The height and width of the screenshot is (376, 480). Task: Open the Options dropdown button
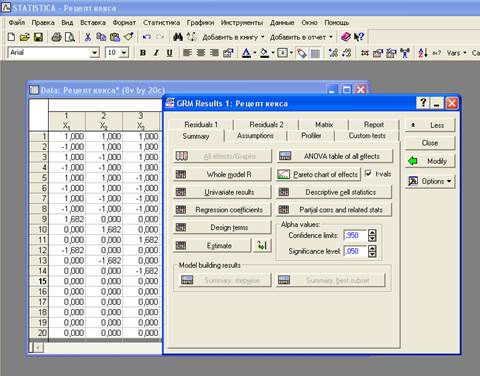coord(430,181)
